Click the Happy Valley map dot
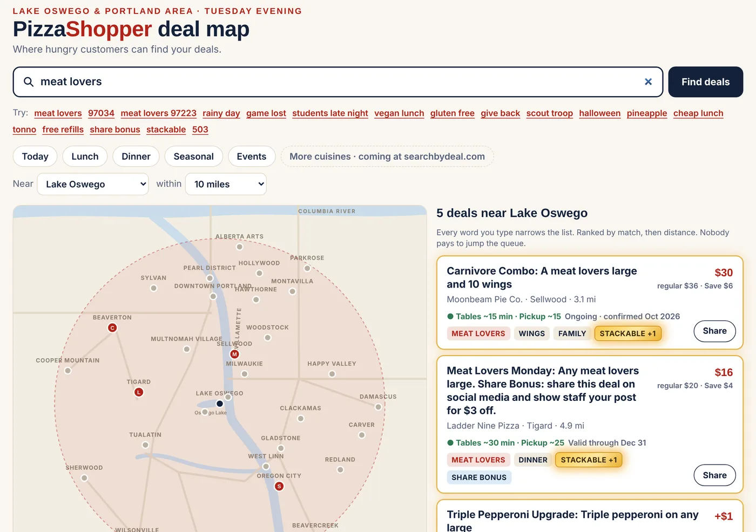756x532 pixels. point(332,374)
